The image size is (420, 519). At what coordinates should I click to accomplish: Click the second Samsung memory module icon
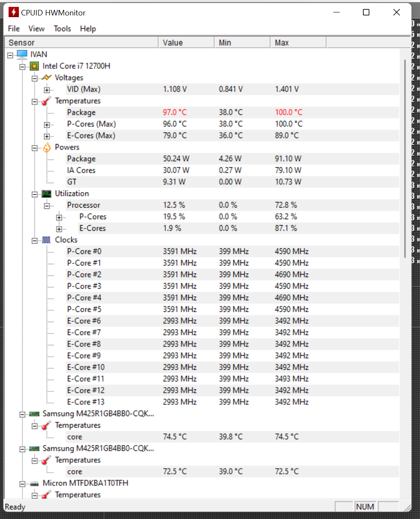34,449
